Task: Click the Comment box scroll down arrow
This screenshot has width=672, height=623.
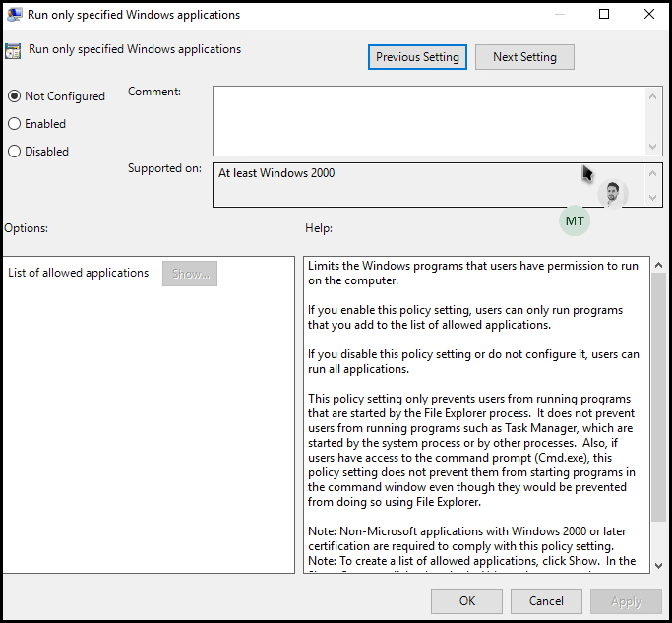Action: coord(652,147)
